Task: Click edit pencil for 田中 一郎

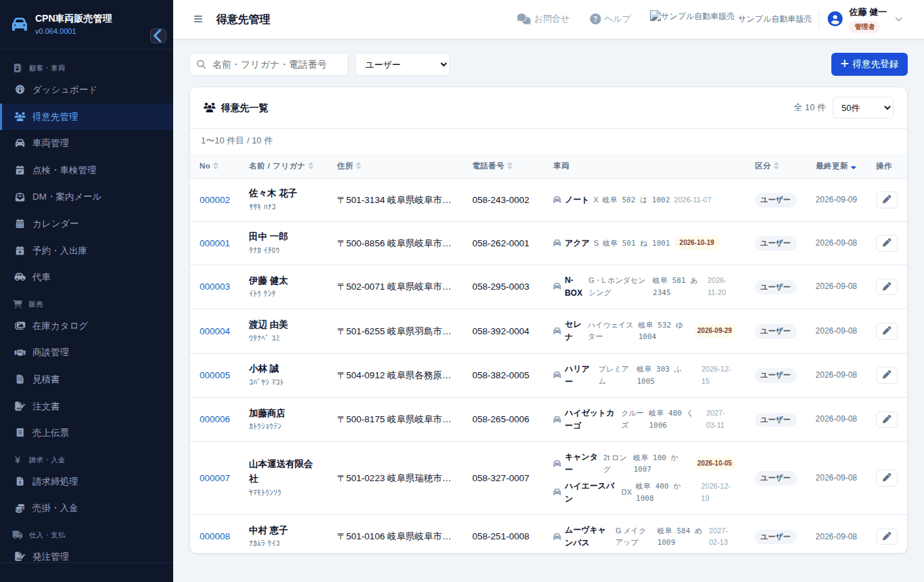Action: 887,243
